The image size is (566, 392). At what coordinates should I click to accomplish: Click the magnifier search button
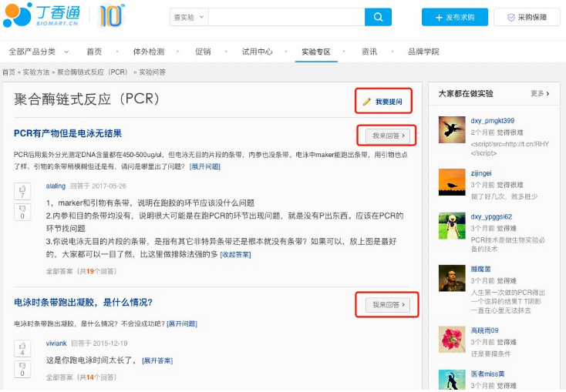click(x=378, y=17)
